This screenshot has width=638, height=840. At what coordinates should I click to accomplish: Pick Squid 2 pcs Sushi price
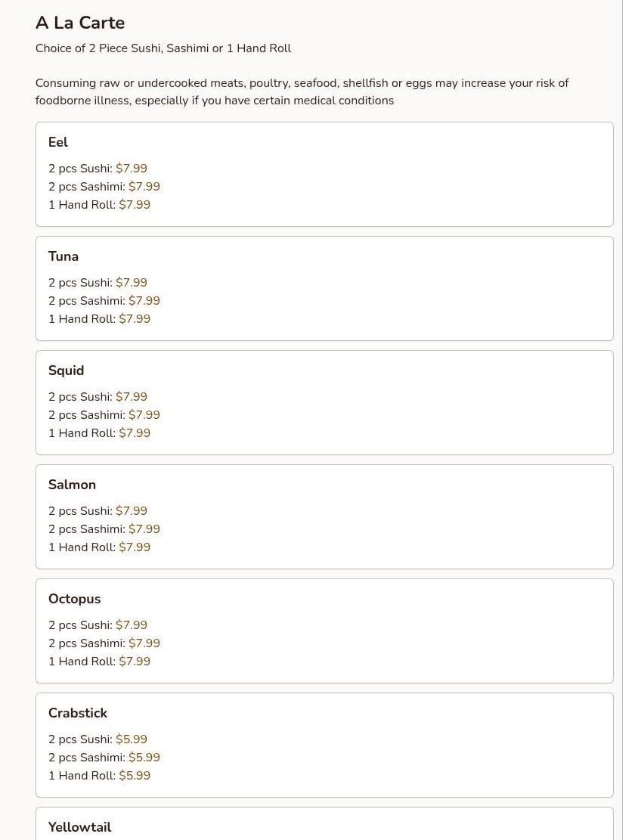point(131,397)
